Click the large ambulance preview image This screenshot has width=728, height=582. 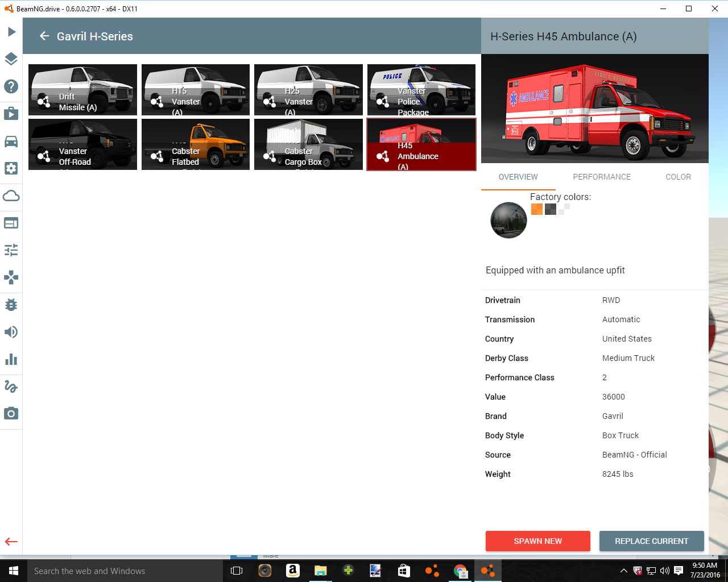(595, 109)
